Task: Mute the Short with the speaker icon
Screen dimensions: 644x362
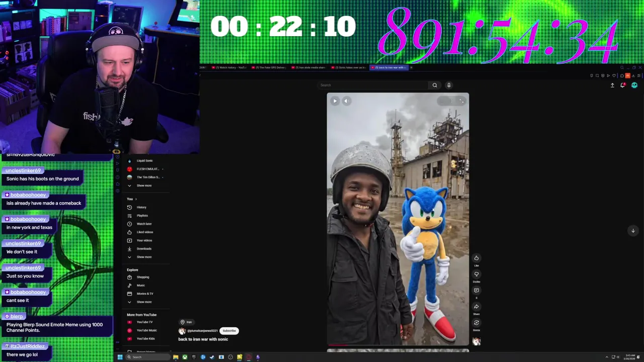Action: coord(346,101)
